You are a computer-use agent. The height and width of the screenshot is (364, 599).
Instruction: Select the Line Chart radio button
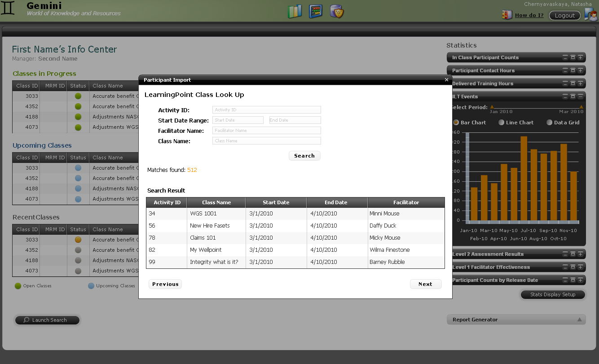tap(502, 123)
